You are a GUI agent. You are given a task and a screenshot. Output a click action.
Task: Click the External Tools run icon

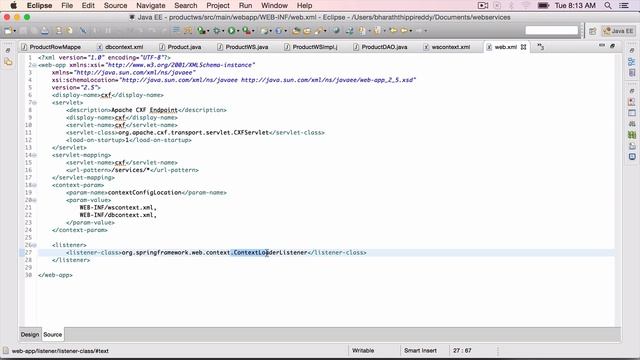(246, 31)
